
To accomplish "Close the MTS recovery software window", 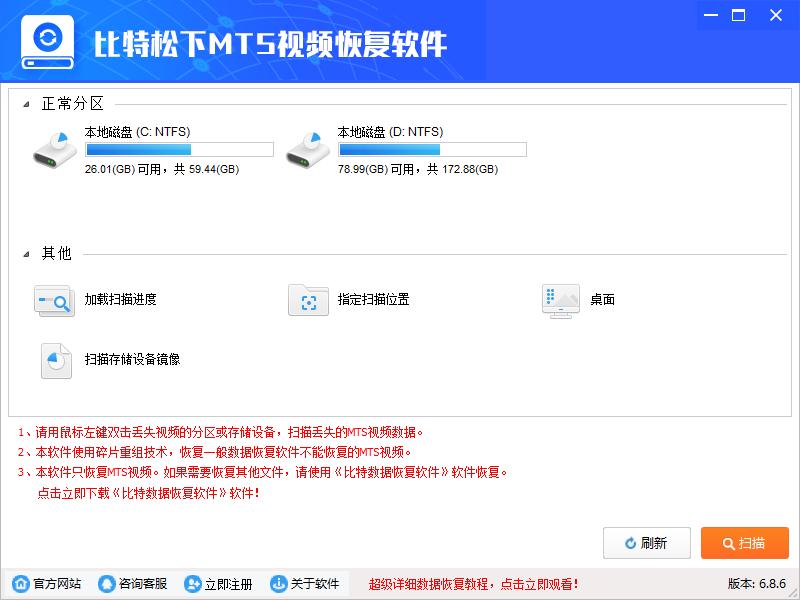I will pyautogui.click(x=776, y=15).
